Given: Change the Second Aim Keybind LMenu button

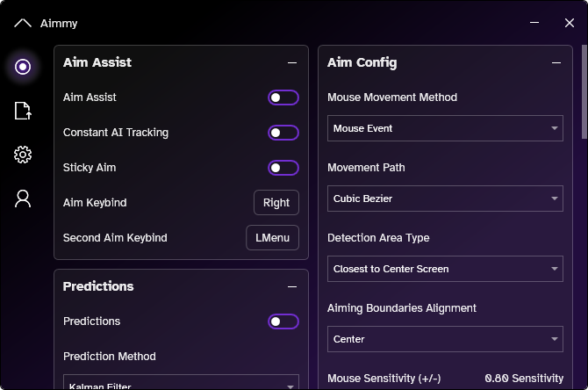Looking at the screenshot, I should 273,238.
